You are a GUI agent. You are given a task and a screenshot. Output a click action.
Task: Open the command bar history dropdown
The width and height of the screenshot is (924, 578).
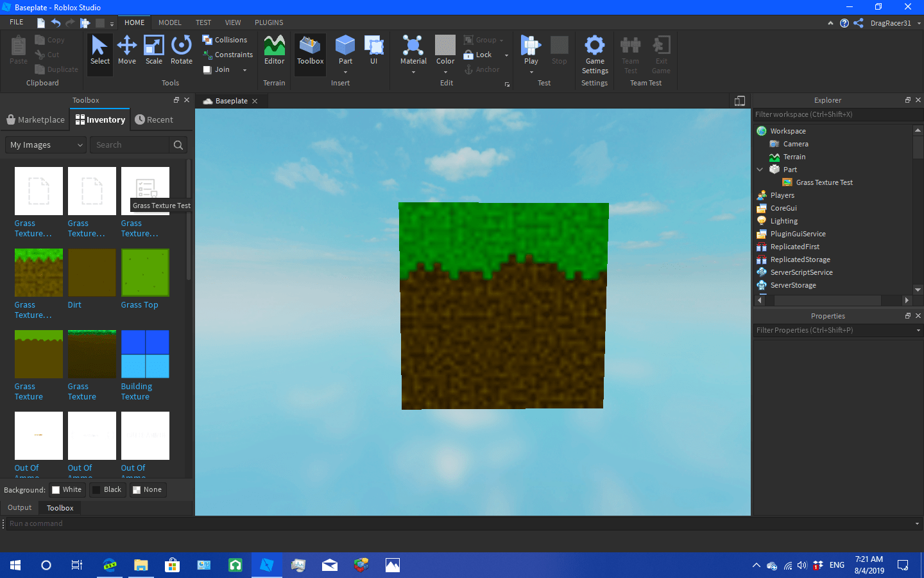[x=917, y=524]
